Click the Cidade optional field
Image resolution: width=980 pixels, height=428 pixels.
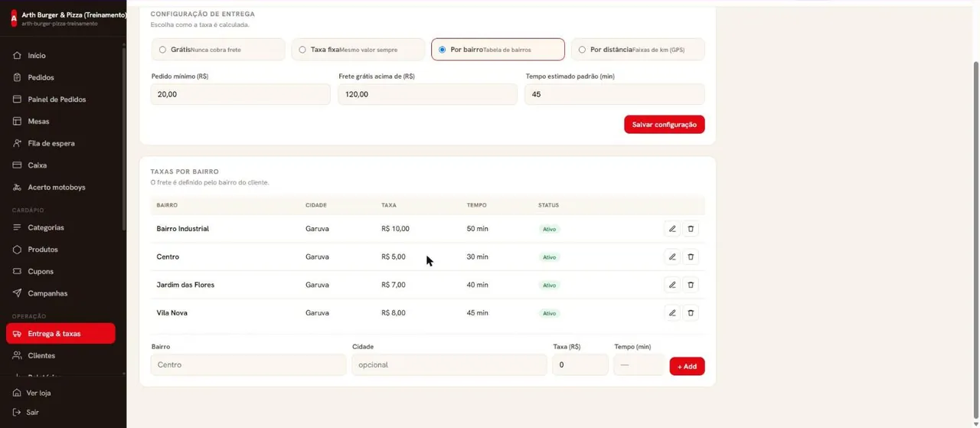coord(449,364)
